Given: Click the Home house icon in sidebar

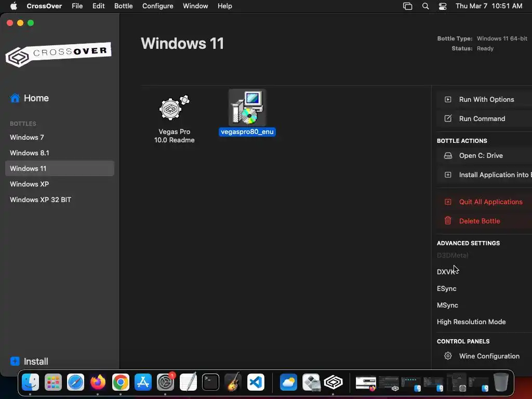Looking at the screenshot, I should pos(15,98).
